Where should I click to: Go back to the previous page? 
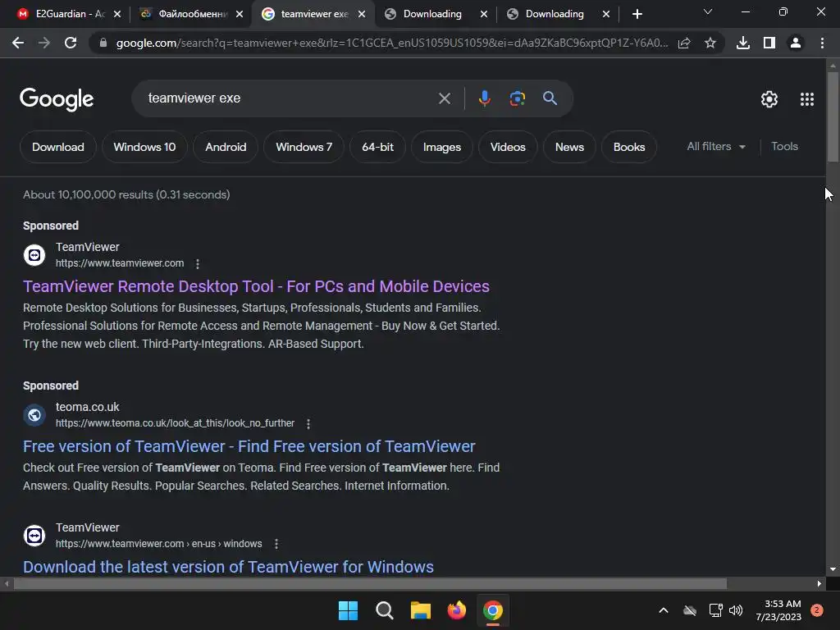coord(18,43)
